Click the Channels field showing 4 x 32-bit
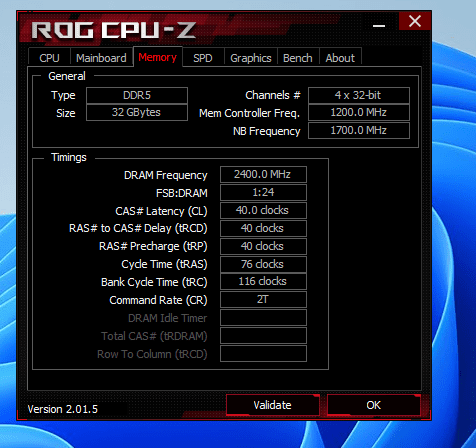Image resolution: width=476 pixels, height=448 pixels. [359, 95]
